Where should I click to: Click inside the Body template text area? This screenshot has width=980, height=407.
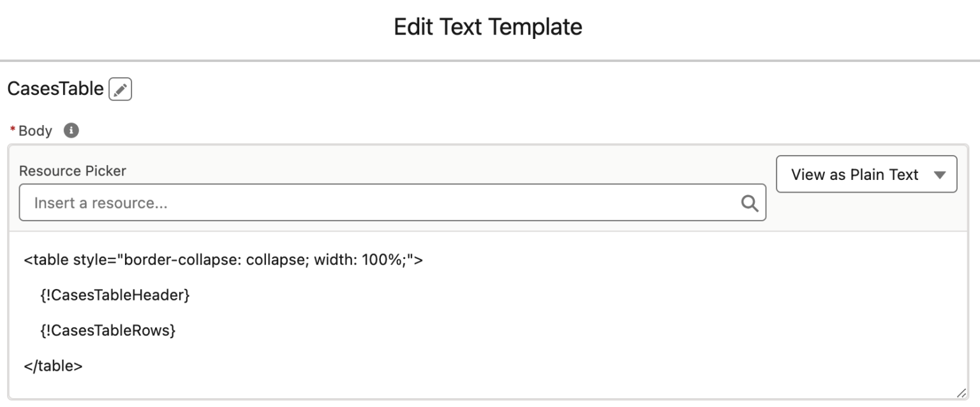[x=447, y=313]
